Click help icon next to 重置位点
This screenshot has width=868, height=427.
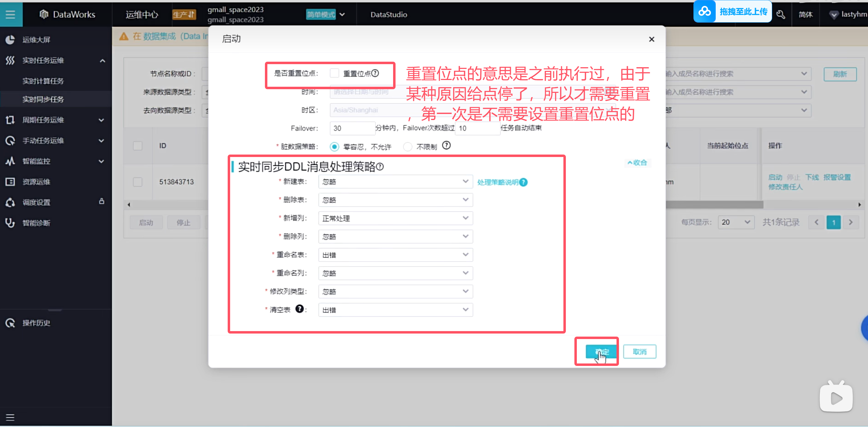(375, 73)
